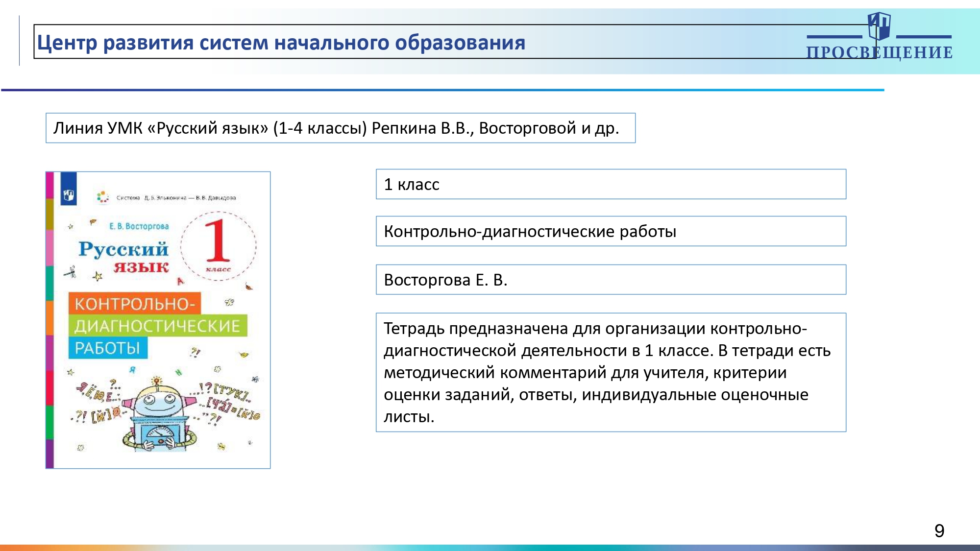Screen dimensions: 980x551
Task: Click 'Е. В. Восторгова' author name on cover
Action: (x=139, y=226)
